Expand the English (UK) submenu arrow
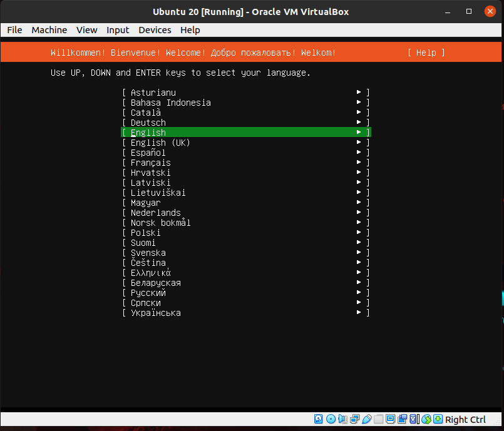This screenshot has height=431, width=504. [x=358, y=142]
